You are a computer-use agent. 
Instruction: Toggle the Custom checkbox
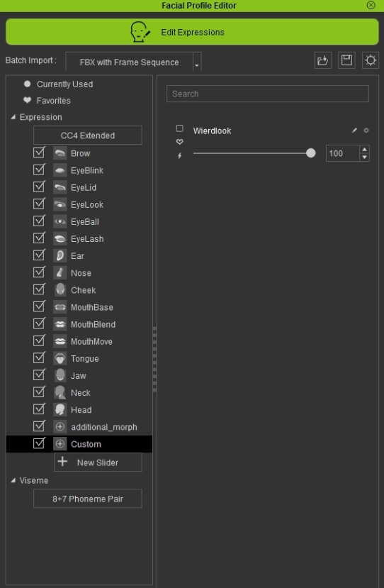(x=39, y=443)
